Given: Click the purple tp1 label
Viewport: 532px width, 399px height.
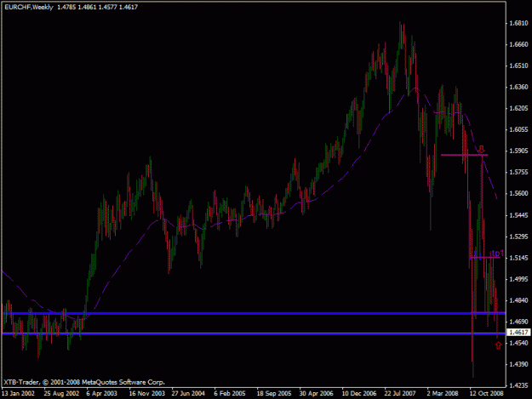Looking at the screenshot, I should pos(497,254).
